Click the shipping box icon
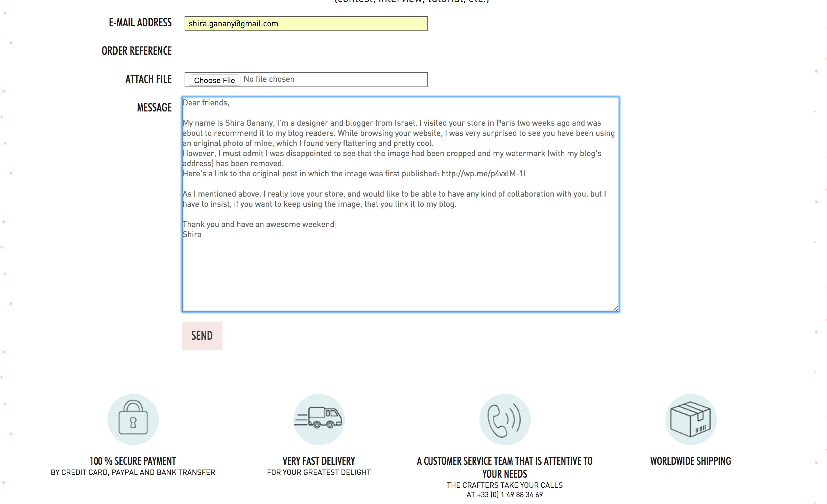Screen dimensions: 827x504 [691, 419]
